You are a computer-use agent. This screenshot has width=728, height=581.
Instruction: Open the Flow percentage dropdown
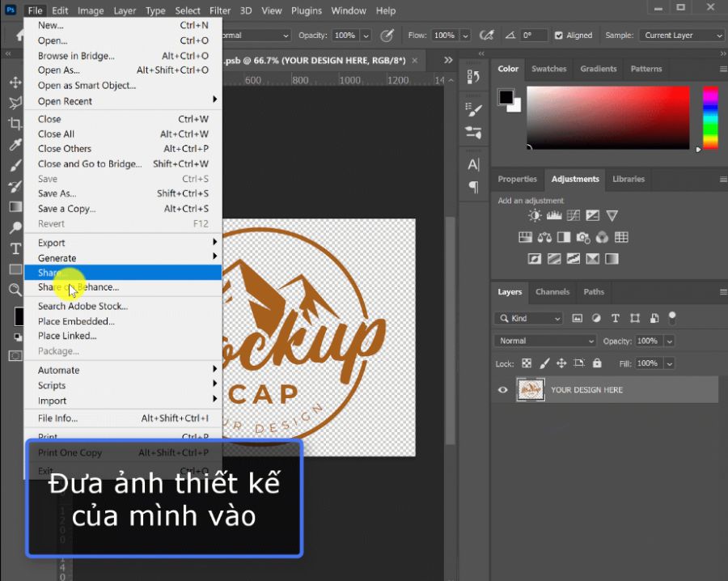tap(465, 36)
